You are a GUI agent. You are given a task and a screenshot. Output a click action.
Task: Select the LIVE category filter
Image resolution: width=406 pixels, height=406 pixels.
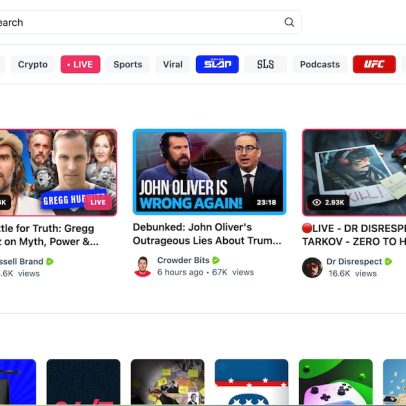click(80, 64)
